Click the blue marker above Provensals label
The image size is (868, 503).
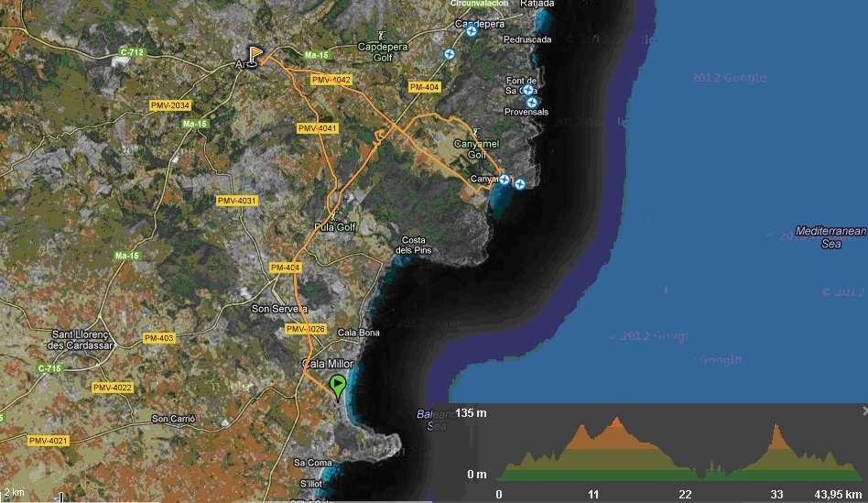[532, 102]
